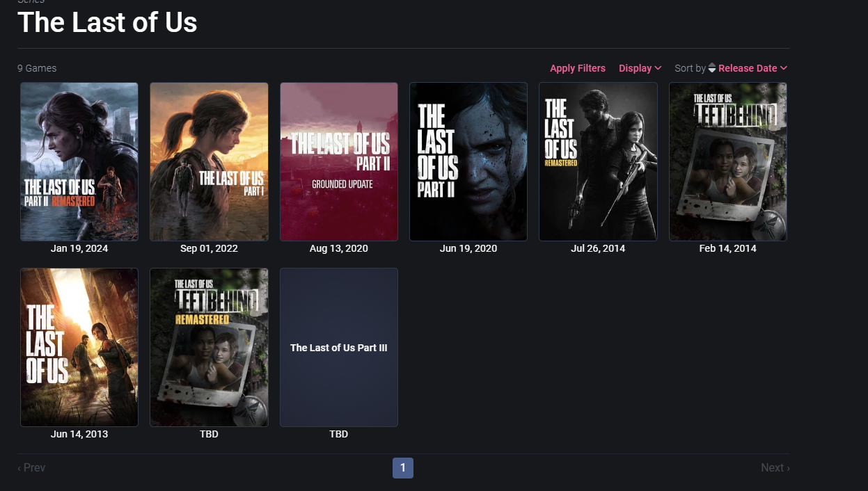The width and height of the screenshot is (868, 491).
Task: Toggle the sort order direction icon
Action: pyautogui.click(x=712, y=68)
